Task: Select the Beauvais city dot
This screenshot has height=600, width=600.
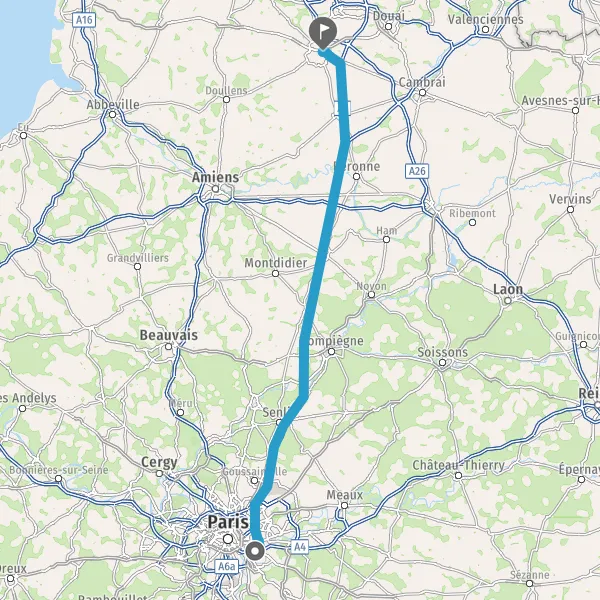Action: click(x=168, y=347)
